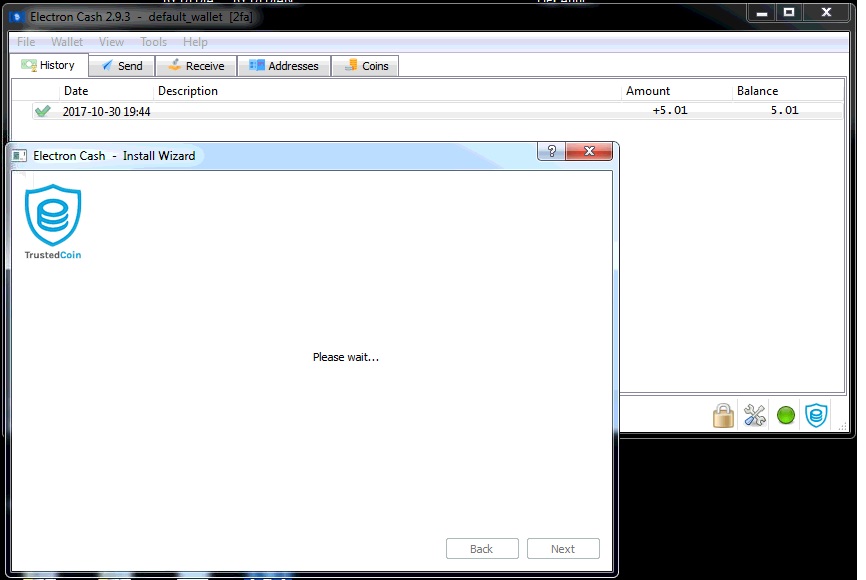Screen dimensions: 866x580
Task: Switch to the Send tab
Action: [122, 66]
